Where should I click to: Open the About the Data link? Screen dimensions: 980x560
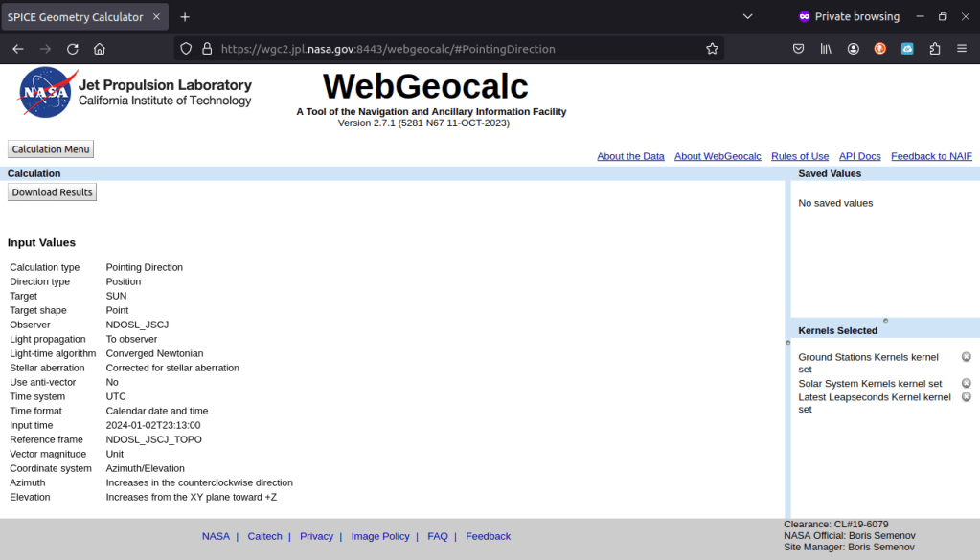click(630, 156)
